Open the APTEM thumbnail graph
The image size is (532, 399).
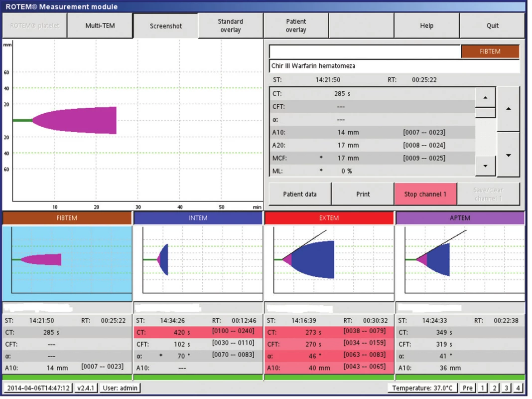[x=460, y=263]
